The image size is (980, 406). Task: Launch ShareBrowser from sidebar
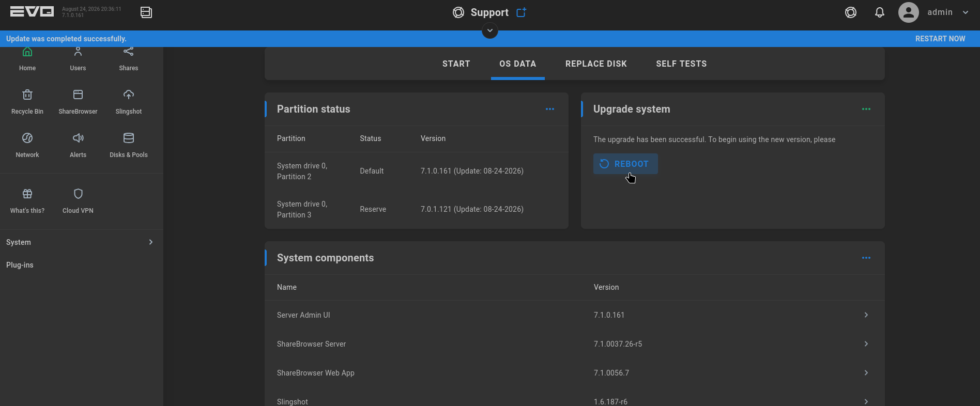pyautogui.click(x=78, y=102)
